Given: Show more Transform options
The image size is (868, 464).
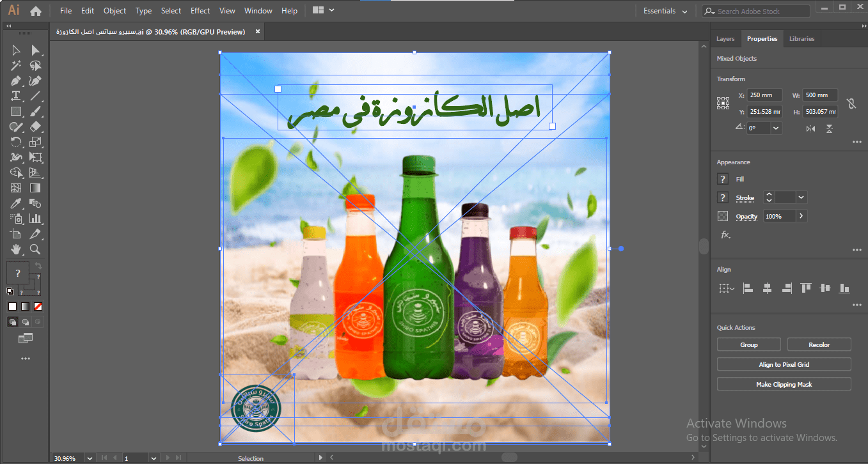Looking at the screenshot, I should pyautogui.click(x=857, y=142).
